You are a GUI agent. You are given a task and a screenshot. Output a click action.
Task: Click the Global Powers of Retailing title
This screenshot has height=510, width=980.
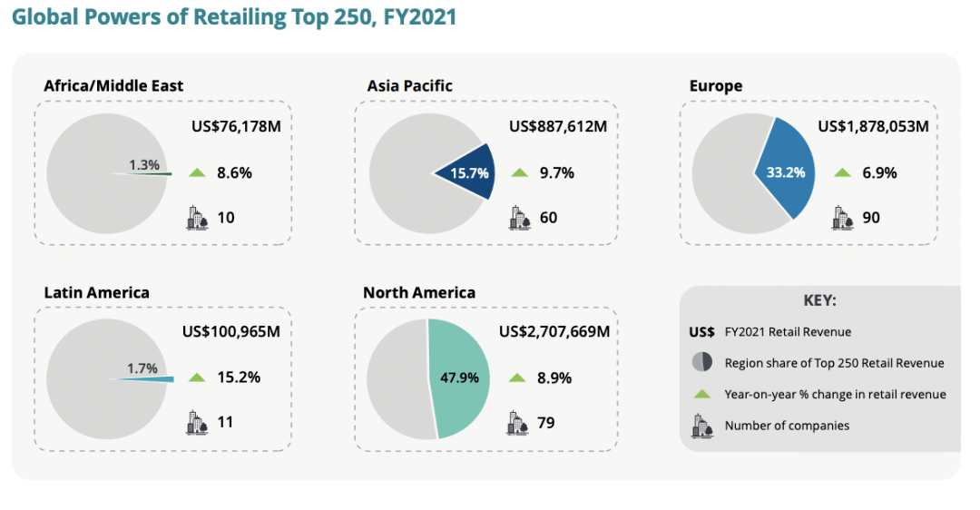click(x=234, y=17)
